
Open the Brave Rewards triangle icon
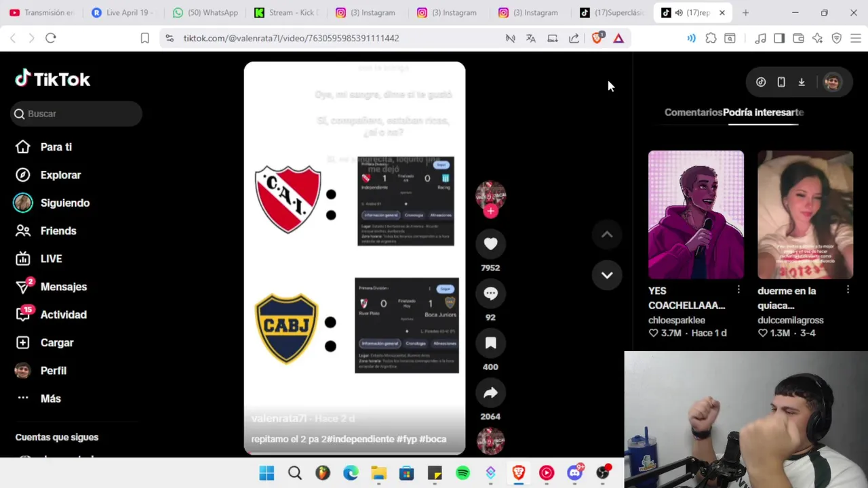(618, 38)
